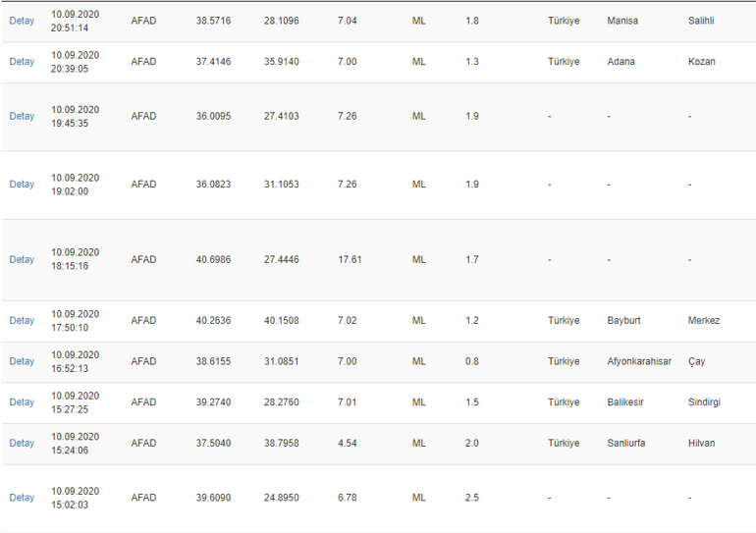This screenshot has height=533, width=756.
Task: Open Detay link for Manisa Salihli earthquake
Action: pyautogui.click(x=22, y=21)
